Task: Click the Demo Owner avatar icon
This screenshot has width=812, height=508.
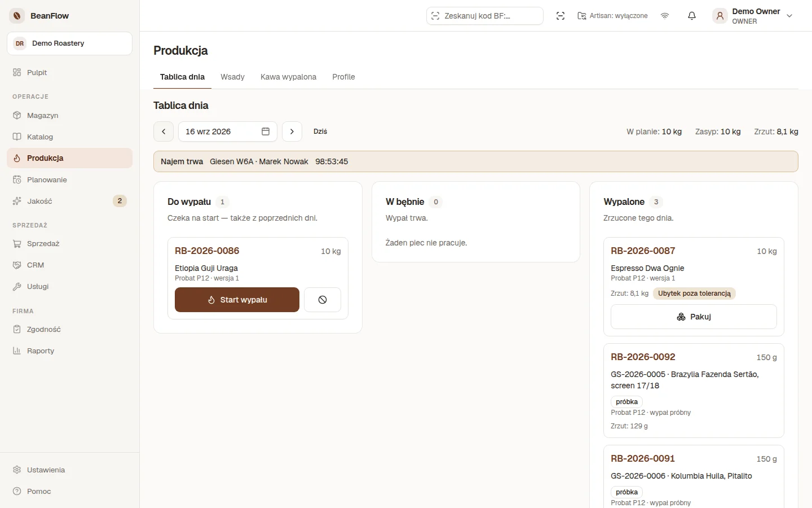Action: click(720, 16)
